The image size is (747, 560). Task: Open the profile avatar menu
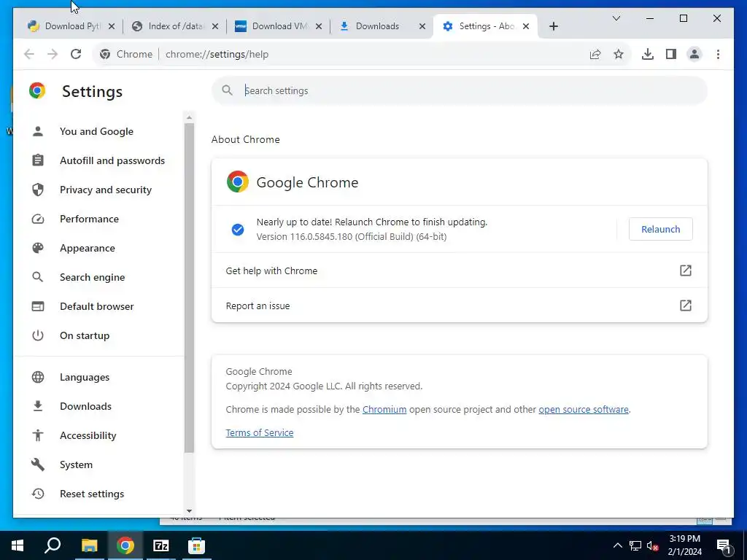(x=694, y=54)
